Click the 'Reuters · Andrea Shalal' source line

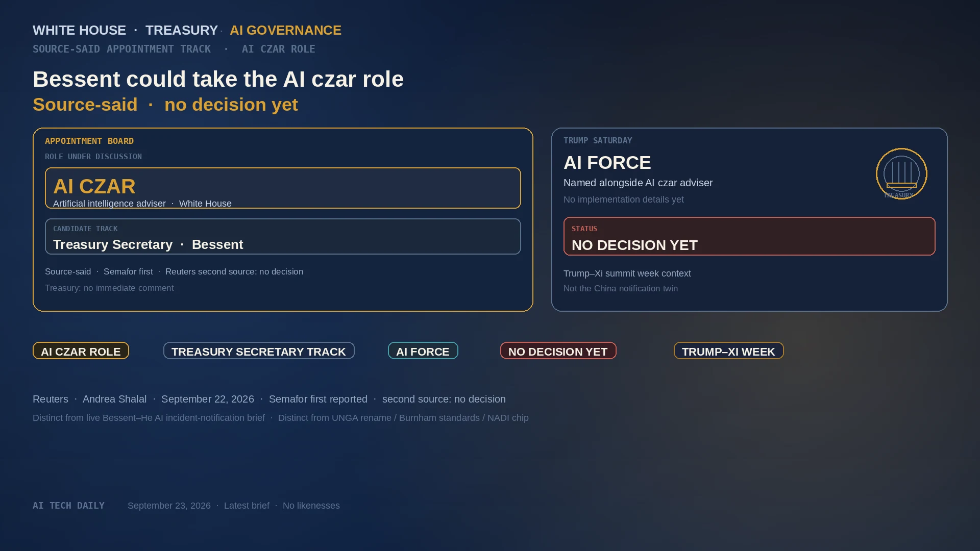click(269, 399)
